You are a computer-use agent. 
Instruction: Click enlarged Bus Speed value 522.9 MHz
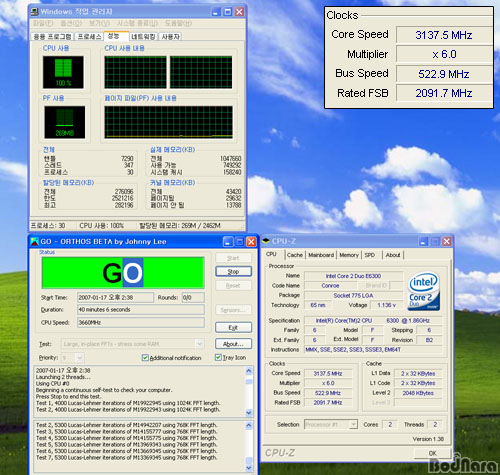pos(444,74)
